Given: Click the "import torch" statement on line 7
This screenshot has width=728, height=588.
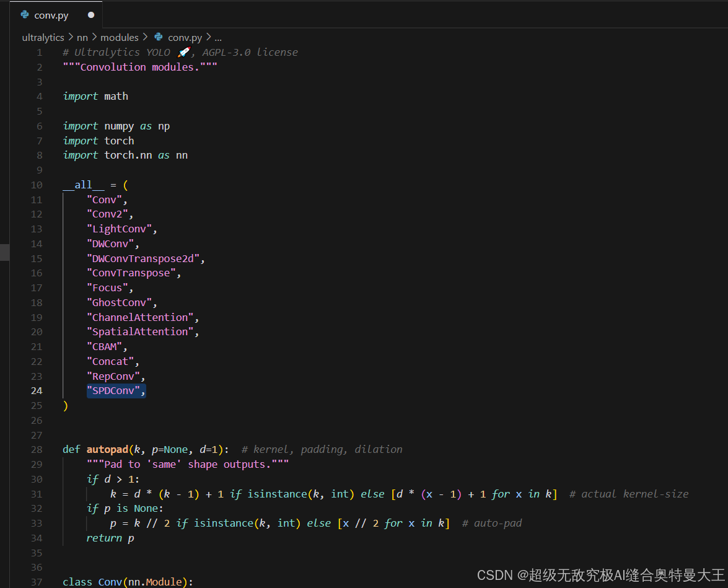Looking at the screenshot, I should point(99,140).
